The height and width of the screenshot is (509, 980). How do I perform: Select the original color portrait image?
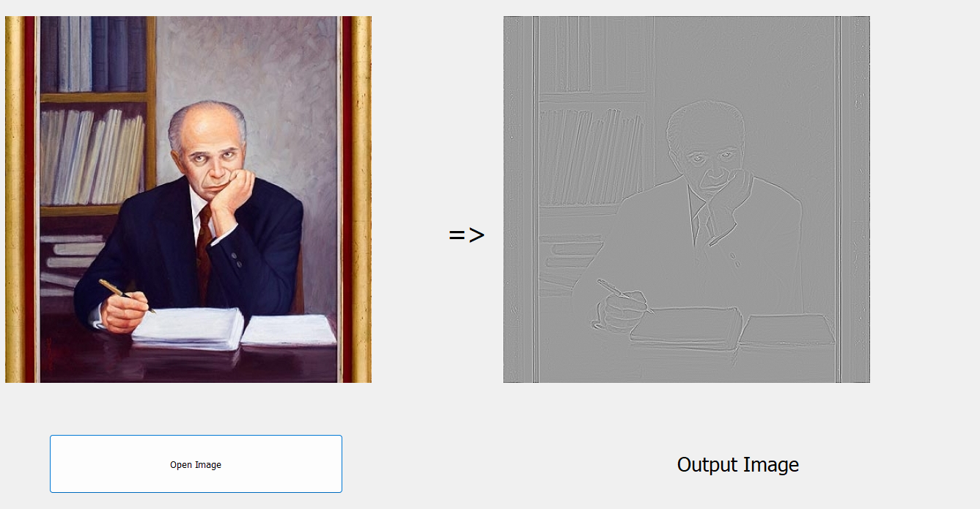point(188,199)
